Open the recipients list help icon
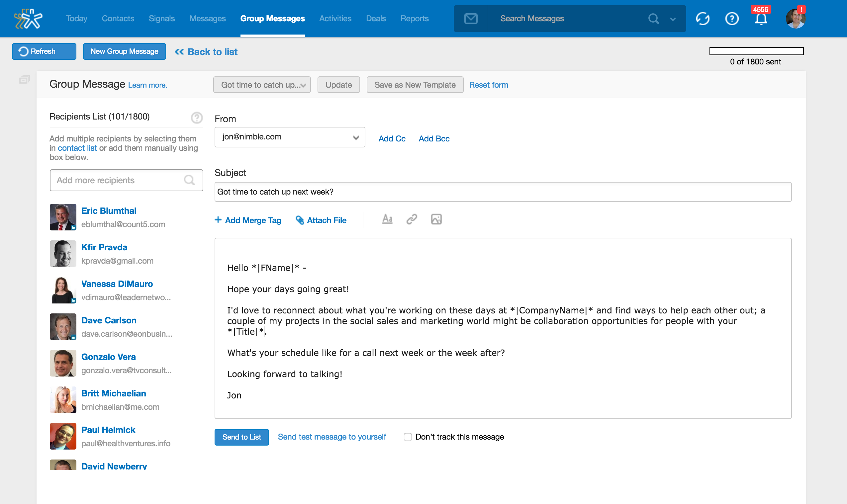This screenshot has width=847, height=504. (x=196, y=118)
